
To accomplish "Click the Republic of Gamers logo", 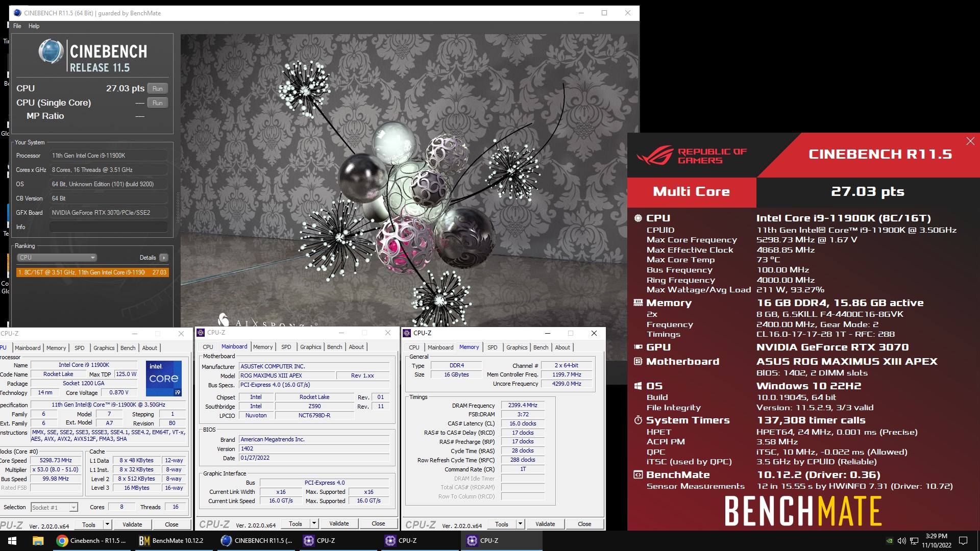I will 692,156.
